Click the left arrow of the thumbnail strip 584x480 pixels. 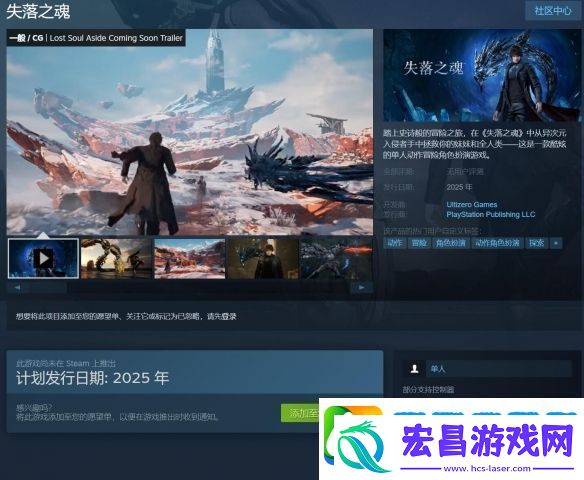(17, 287)
